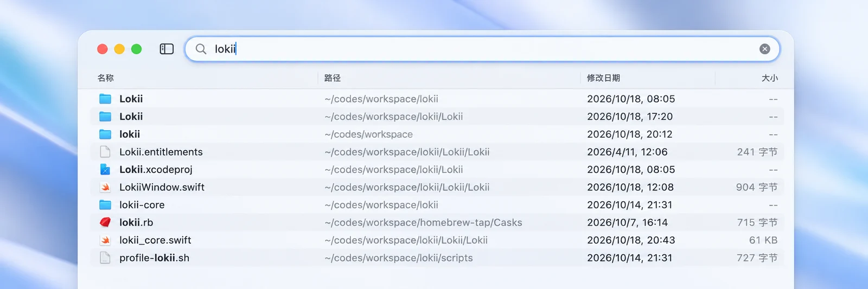The width and height of the screenshot is (868, 289).
Task: Click date 2026/10/18, 12:08
Action: [630, 187]
